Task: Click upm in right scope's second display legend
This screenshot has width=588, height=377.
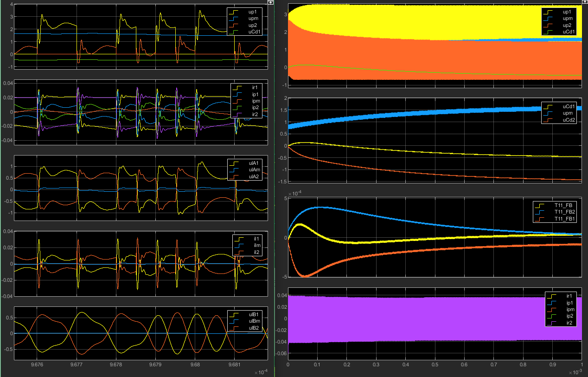Action: (560, 114)
